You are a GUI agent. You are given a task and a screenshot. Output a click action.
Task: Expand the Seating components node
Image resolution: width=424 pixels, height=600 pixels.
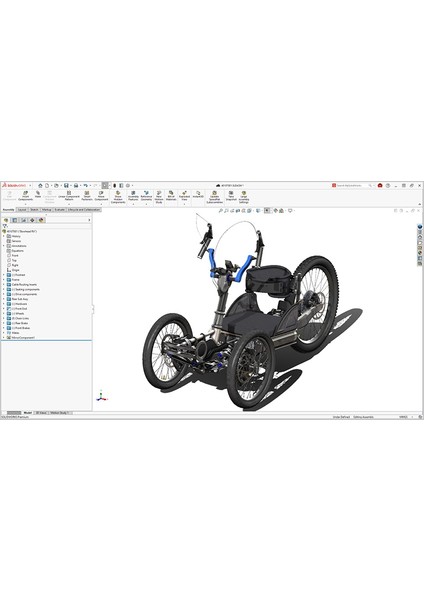[x=4, y=289]
